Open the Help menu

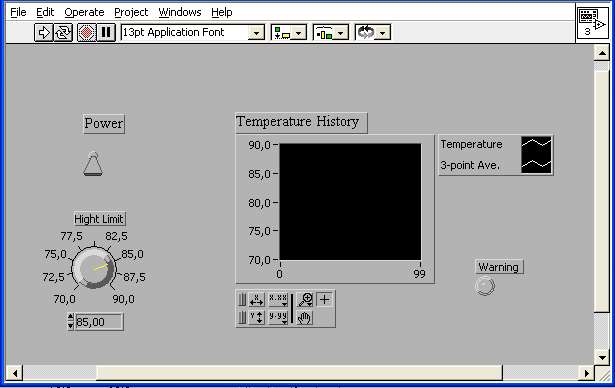[222, 13]
